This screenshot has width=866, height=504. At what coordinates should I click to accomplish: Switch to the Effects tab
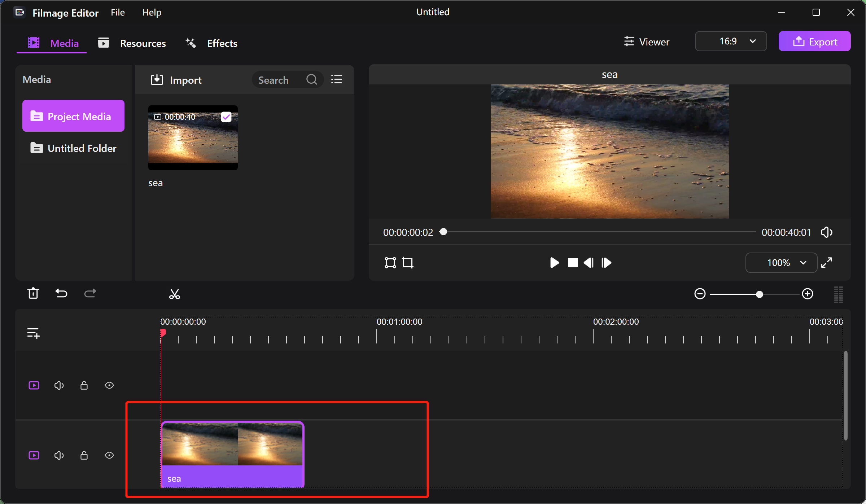pyautogui.click(x=211, y=43)
